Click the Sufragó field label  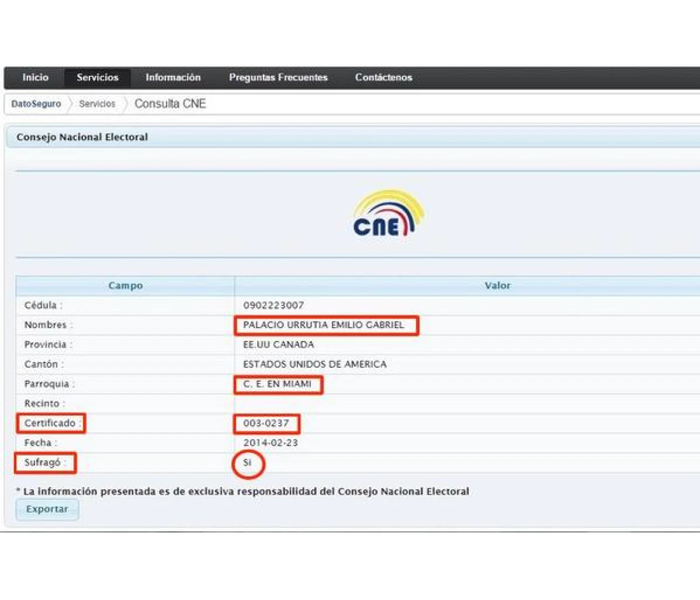click(45, 462)
